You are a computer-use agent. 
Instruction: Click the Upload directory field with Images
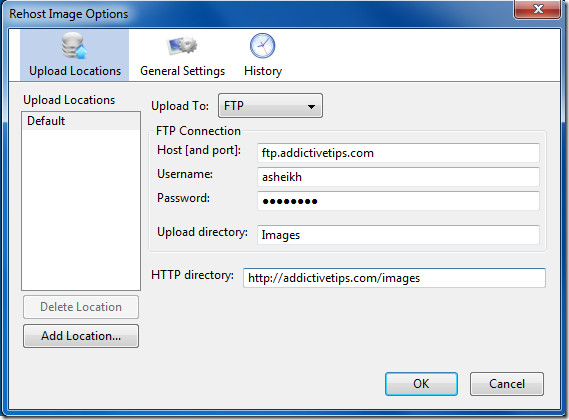(x=398, y=235)
